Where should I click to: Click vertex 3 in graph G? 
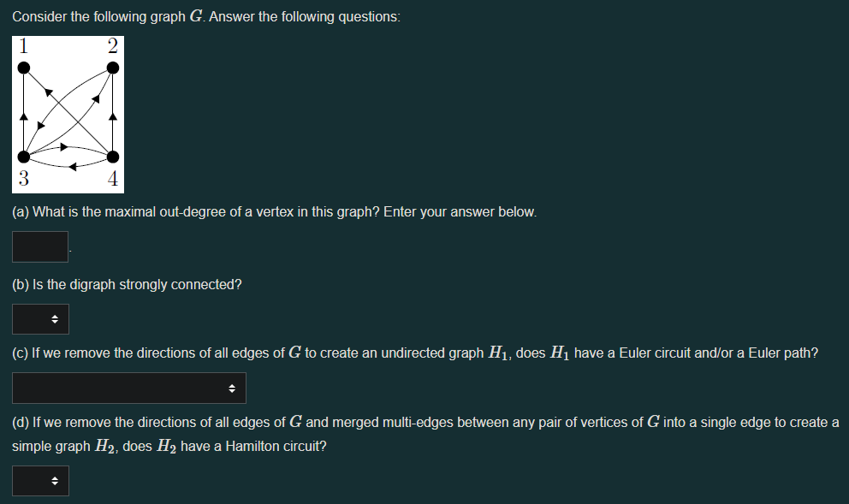click(x=24, y=156)
